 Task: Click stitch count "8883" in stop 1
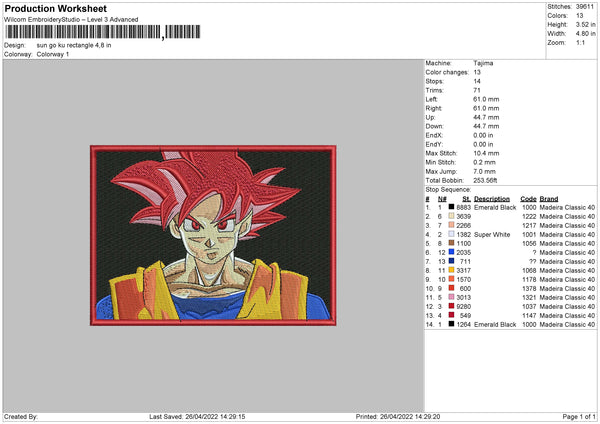tap(464, 207)
